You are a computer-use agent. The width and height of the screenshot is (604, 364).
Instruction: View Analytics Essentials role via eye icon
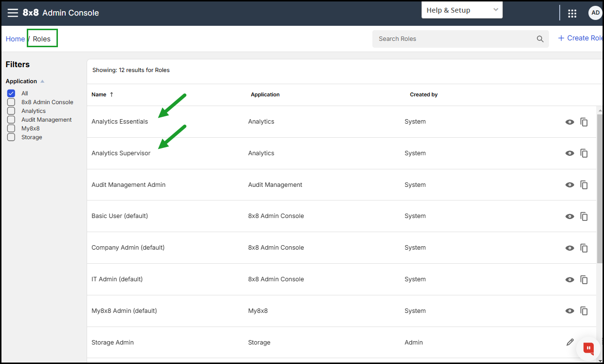click(569, 122)
